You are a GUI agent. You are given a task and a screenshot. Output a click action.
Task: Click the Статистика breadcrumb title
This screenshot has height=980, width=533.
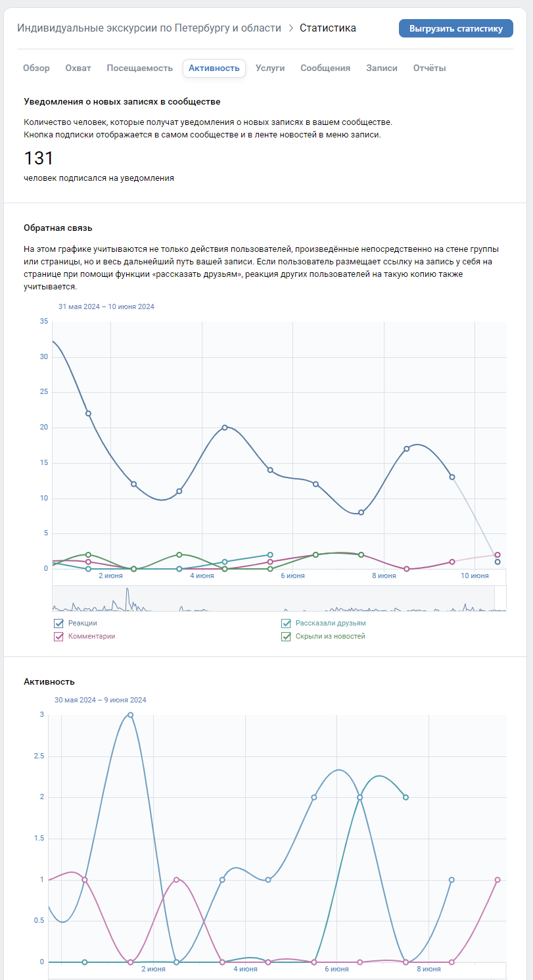click(x=328, y=28)
